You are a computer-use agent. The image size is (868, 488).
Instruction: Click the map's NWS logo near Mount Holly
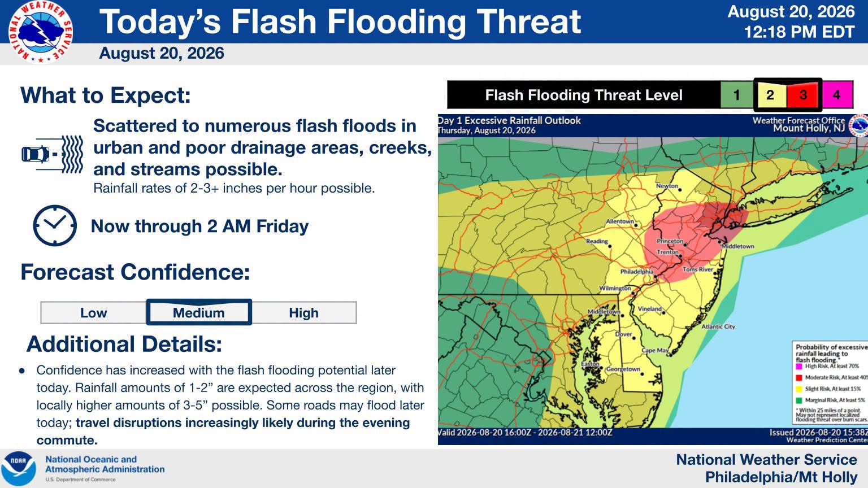[859, 124]
